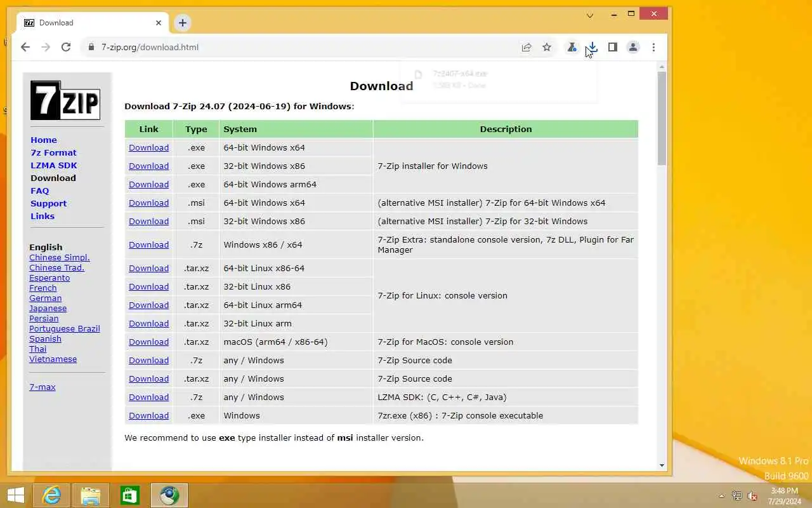Open Internet Explorer from the taskbar
The height and width of the screenshot is (508, 812).
pyautogui.click(x=51, y=495)
